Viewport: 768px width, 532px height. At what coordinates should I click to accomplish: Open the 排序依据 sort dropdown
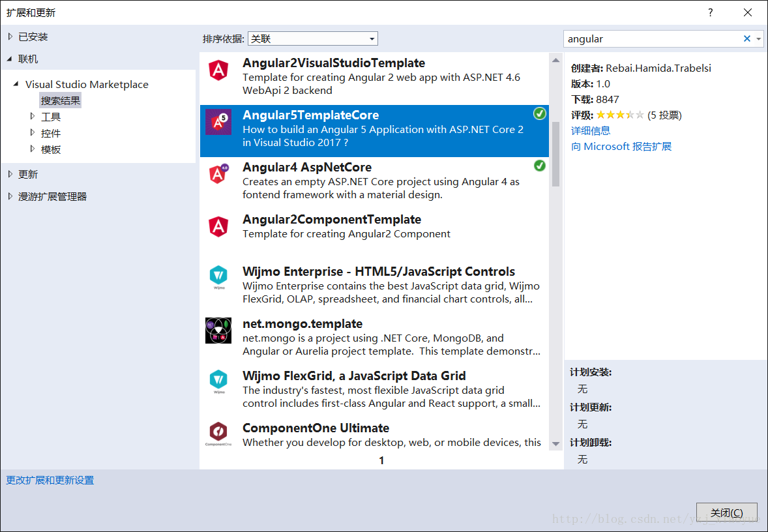click(312, 38)
